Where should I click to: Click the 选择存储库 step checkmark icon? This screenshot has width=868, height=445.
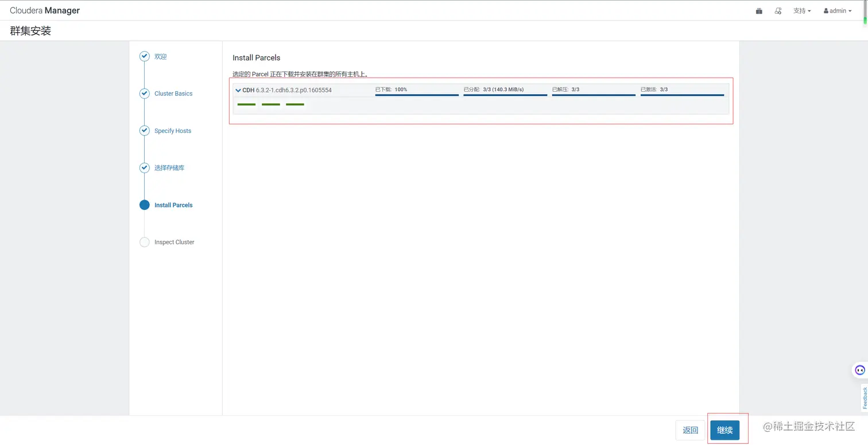(145, 167)
